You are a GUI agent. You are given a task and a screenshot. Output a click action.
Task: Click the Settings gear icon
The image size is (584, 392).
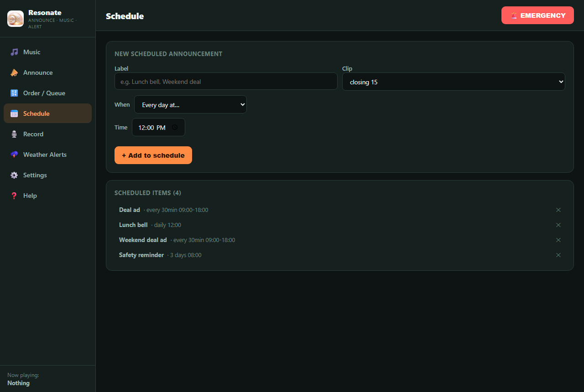[x=14, y=175]
